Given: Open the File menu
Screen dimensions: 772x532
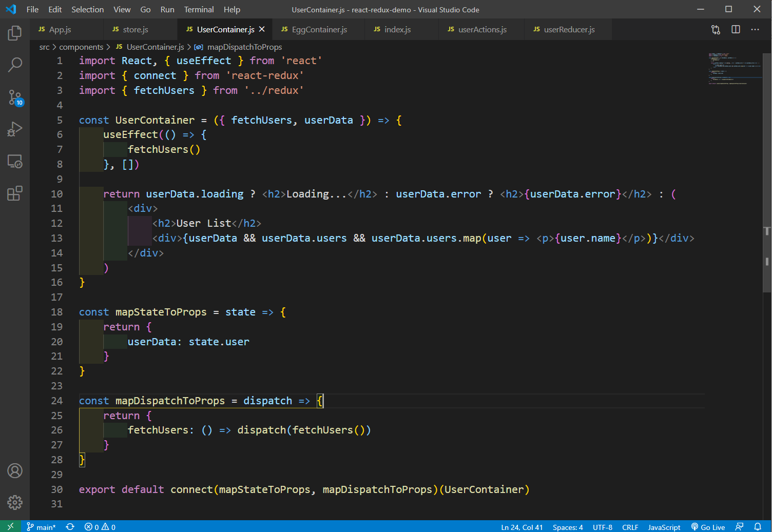Looking at the screenshot, I should [32, 9].
